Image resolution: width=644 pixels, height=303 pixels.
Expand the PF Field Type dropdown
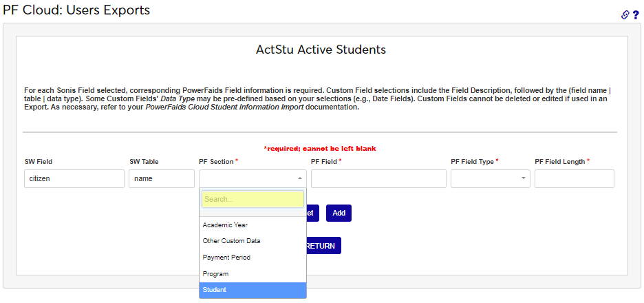tap(491, 178)
